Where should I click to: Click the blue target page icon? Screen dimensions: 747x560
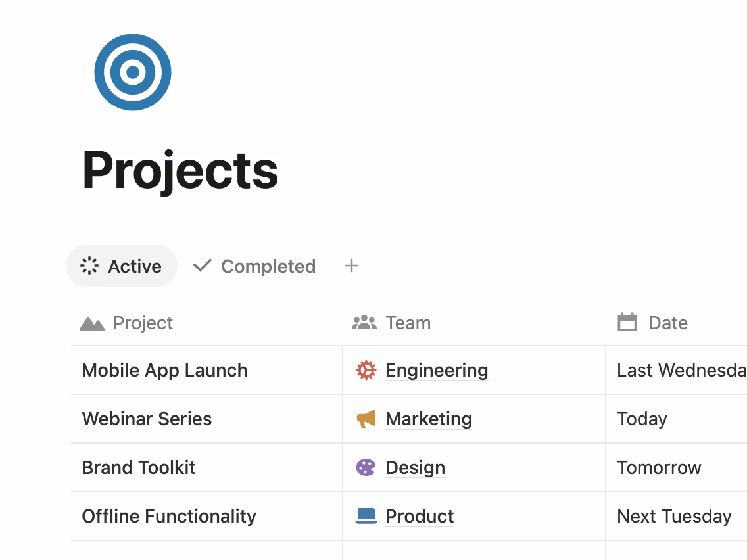pos(133,72)
